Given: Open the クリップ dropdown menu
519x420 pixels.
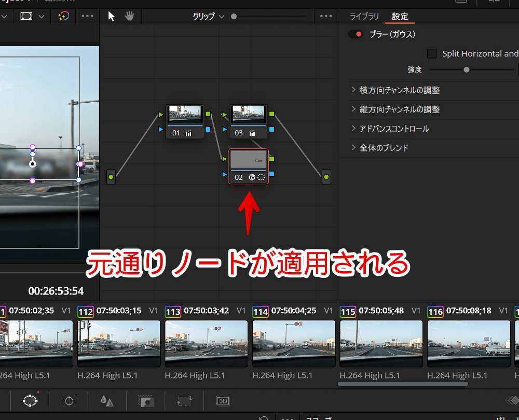Looking at the screenshot, I should pos(209,16).
